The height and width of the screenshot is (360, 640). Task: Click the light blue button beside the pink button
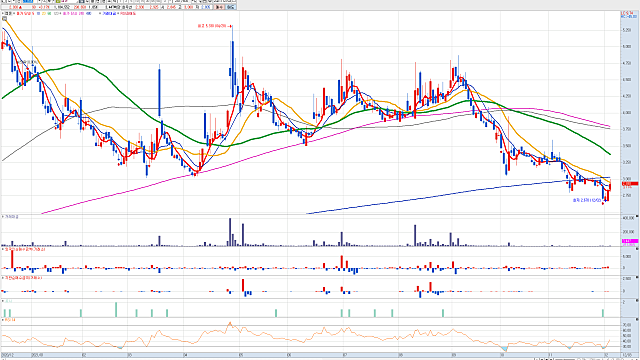pos(231,7)
